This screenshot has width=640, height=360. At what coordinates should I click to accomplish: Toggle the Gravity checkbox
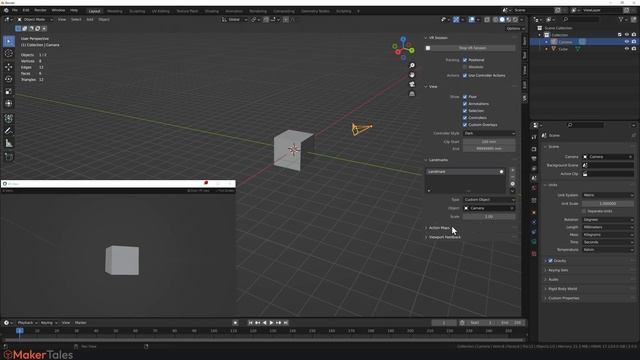tap(550, 260)
